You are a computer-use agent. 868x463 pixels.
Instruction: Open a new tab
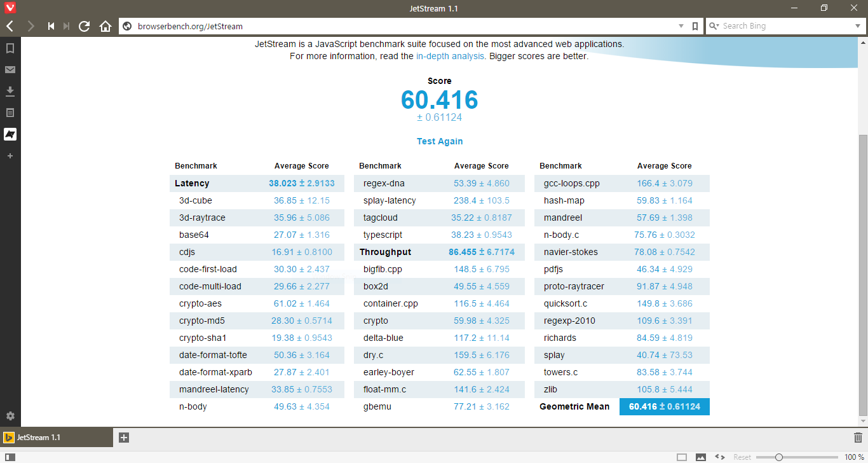124,438
